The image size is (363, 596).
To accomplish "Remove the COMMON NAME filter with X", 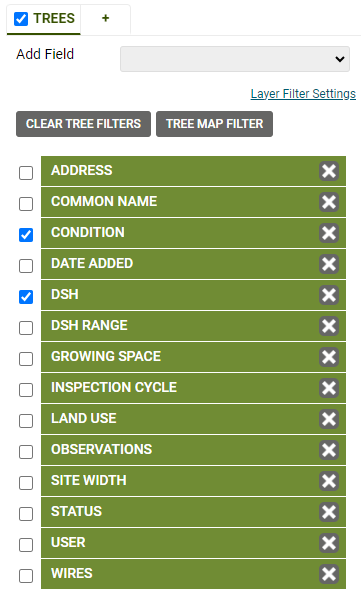I will [x=329, y=202].
